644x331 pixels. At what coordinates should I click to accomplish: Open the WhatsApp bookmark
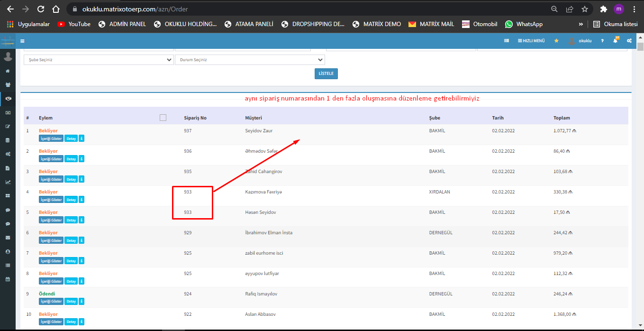(x=524, y=24)
